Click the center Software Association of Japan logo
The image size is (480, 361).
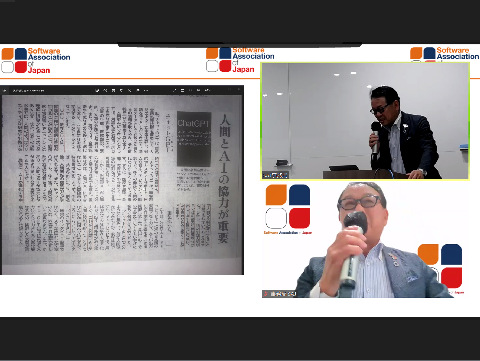(240, 60)
